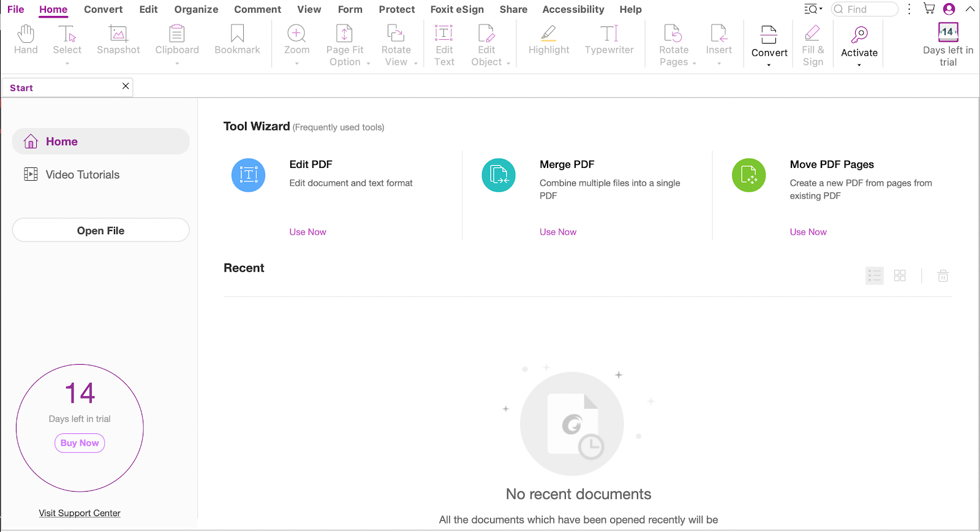Image resolution: width=980 pixels, height=532 pixels.
Task: Switch to the View ribbon tab
Action: [309, 9]
